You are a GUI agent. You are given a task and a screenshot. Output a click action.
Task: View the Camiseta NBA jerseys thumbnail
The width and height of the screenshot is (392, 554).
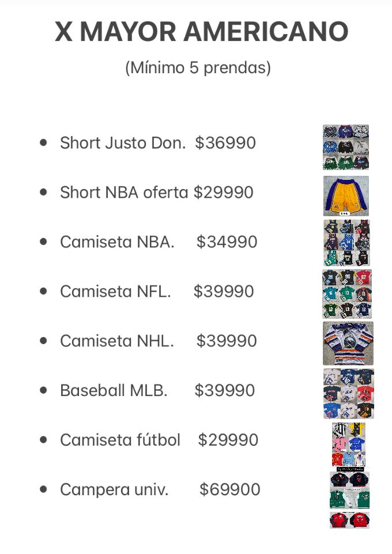point(346,243)
